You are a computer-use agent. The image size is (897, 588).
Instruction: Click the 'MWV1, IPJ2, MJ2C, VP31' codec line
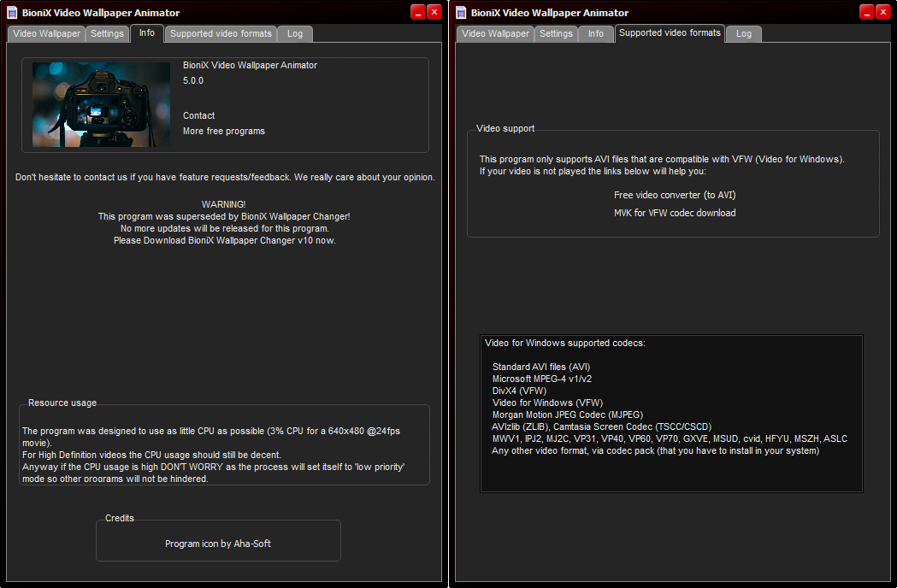(670, 438)
